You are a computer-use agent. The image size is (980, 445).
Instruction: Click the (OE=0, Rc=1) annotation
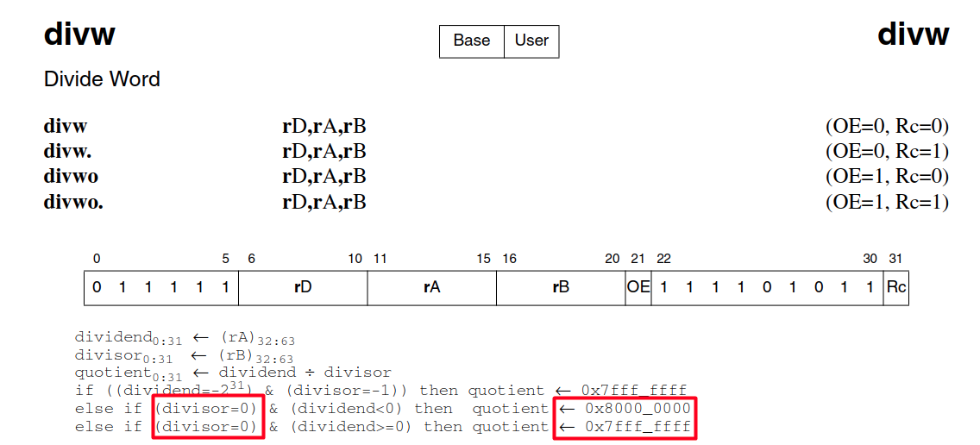coord(887,152)
